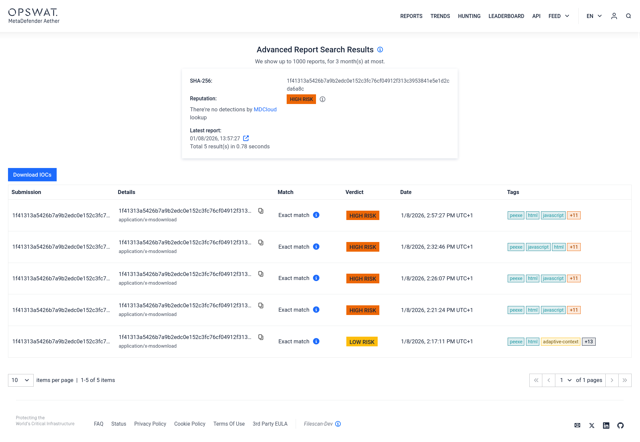Expand +11 tags in the 2:57:27 PM row

click(574, 215)
